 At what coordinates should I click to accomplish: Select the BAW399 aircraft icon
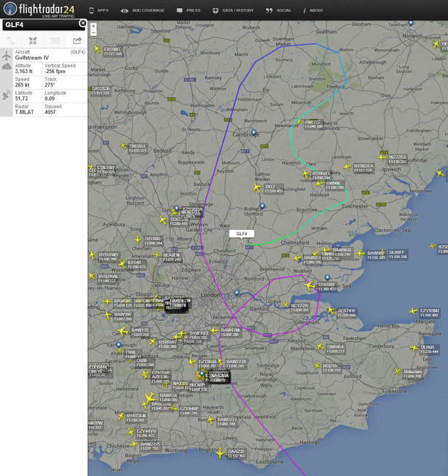tap(107, 315)
